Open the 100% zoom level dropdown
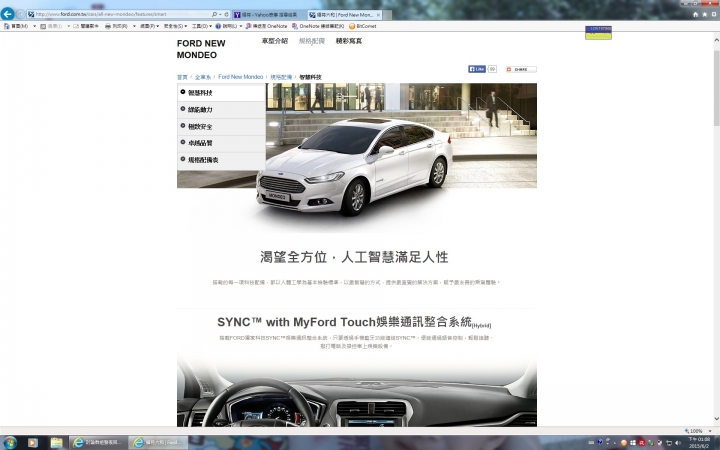The width and height of the screenshot is (720, 450). pos(710,431)
